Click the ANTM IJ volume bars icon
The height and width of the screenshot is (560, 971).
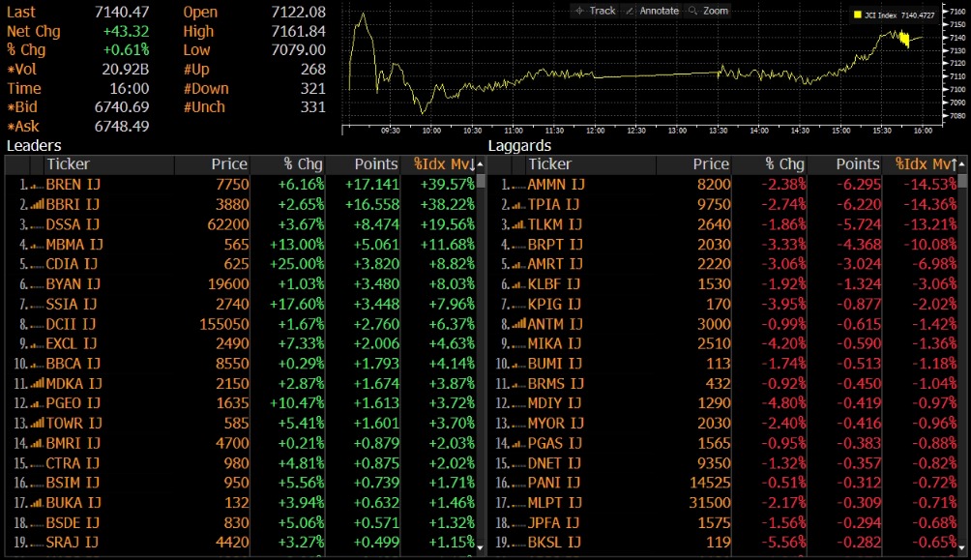point(519,323)
